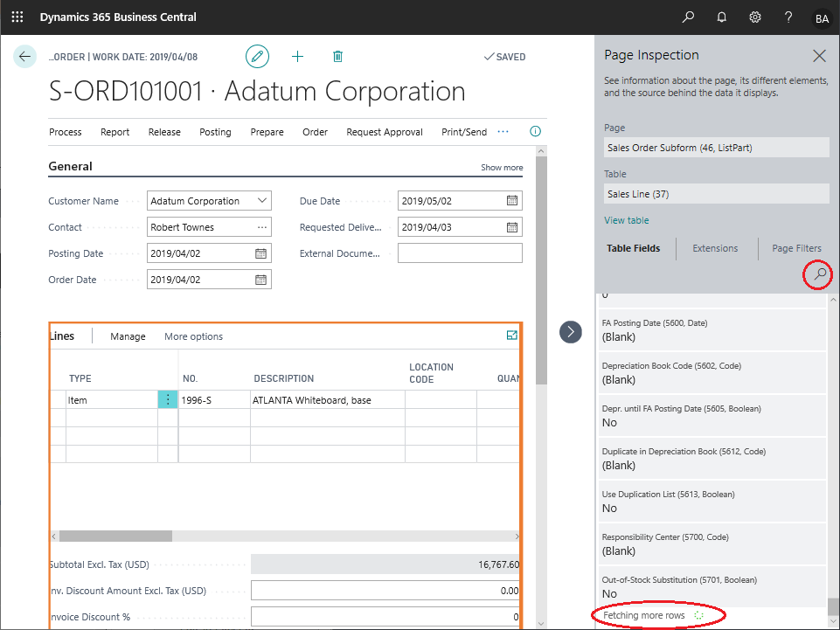Click the Description column header
Image resolution: width=840 pixels, height=630 pixels.
[284, 378]
